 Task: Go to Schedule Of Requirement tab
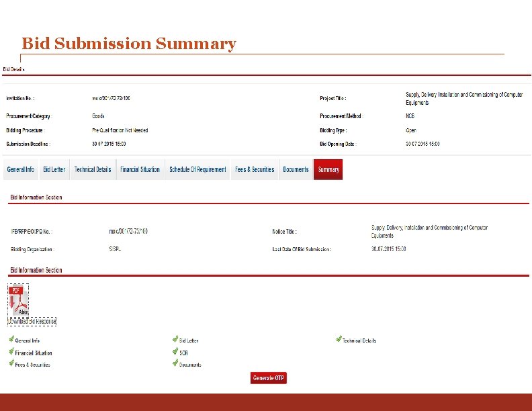click(x=197, y=169)
